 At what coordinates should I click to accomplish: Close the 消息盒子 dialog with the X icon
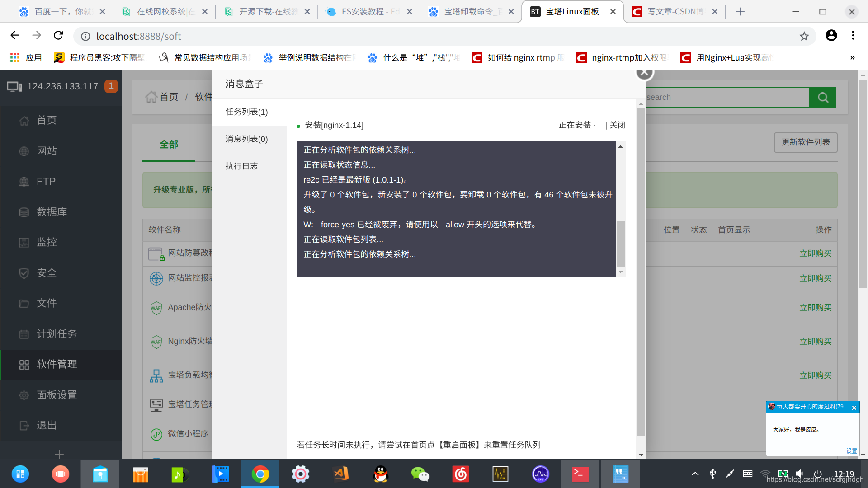click(x=645, y=73)
